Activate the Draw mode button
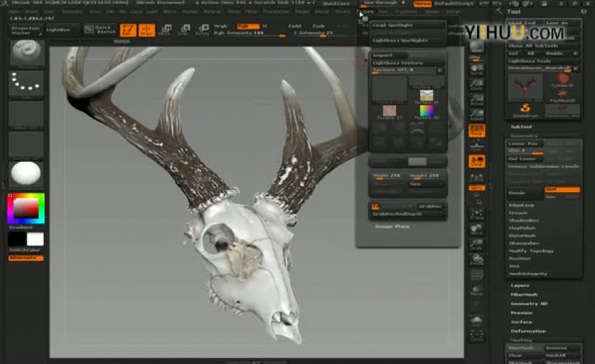Image resolution: width=595 pixels, height=364 pixels. click(146, 30)
